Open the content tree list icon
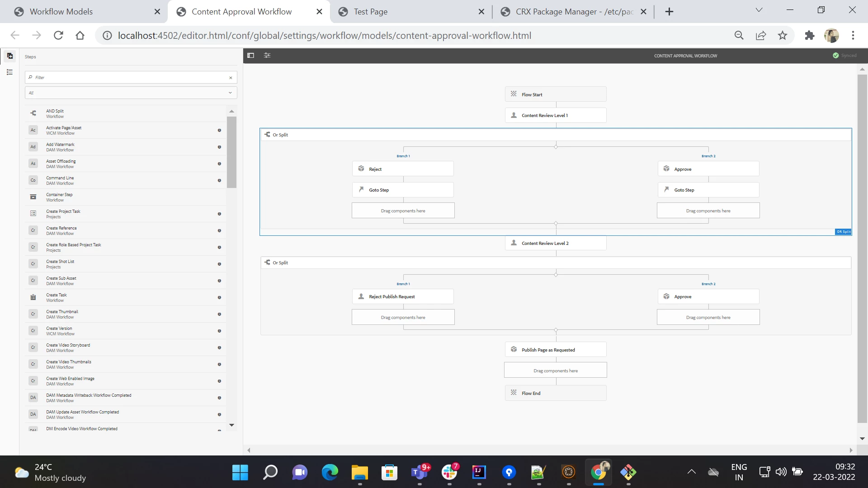The width and height of the screenshot is (868, 488). (9, 72)
